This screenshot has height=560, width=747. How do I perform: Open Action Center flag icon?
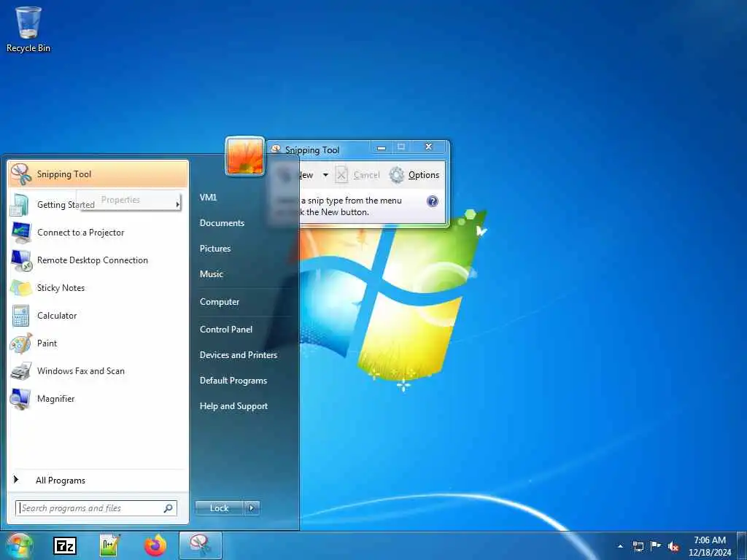click(x=656, y=545)
